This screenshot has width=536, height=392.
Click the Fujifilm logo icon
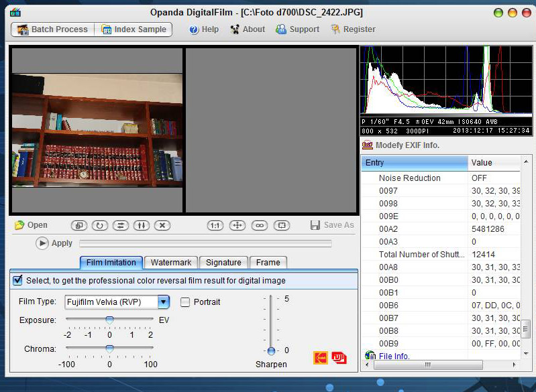[x=339, y=358]
